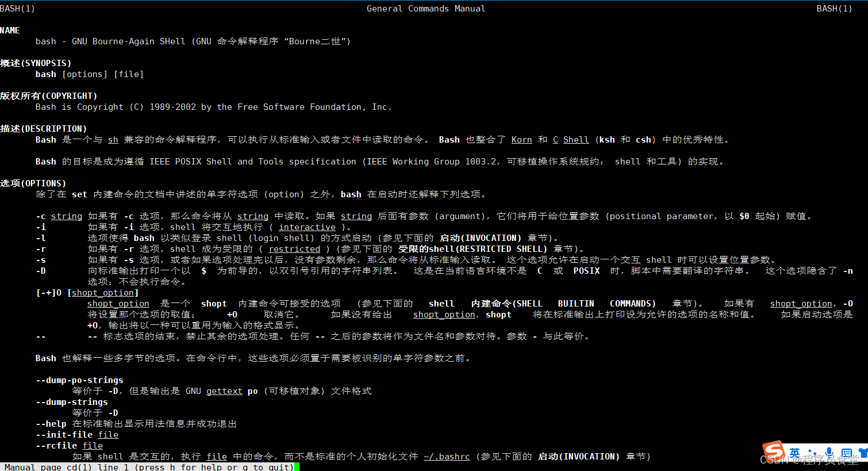This screenshot has height=471, width=868.
Task: Click the "file" link beside --init-file
Action: tap(107, 434)
